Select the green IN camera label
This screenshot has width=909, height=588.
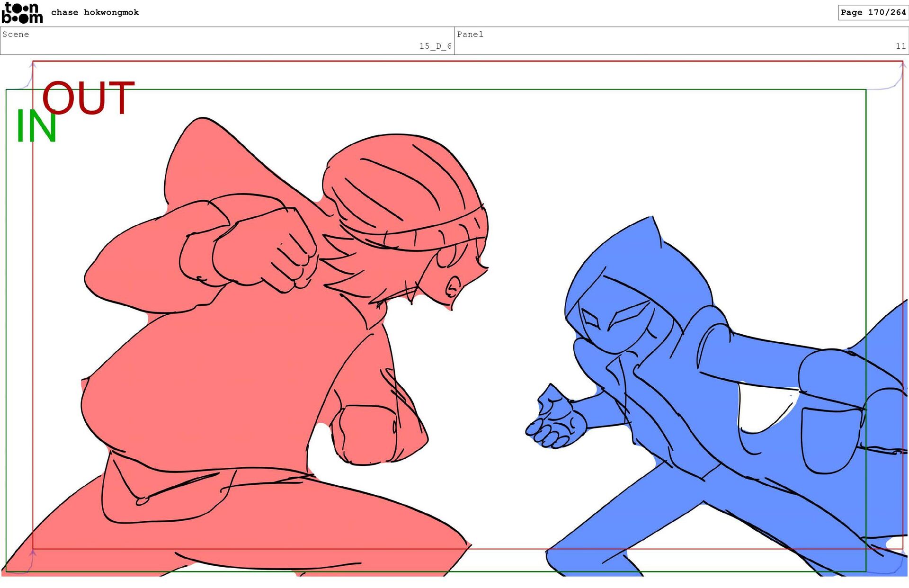(x=36, y=126)
